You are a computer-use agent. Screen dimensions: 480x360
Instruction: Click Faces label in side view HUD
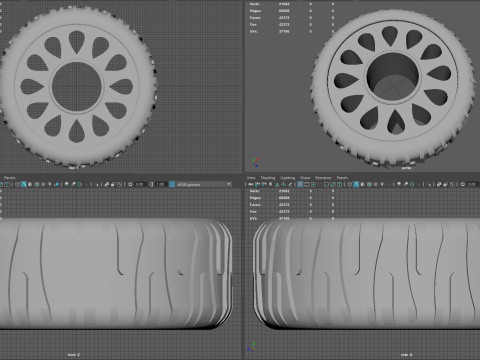pyautogui.click(x=255, y=205)
